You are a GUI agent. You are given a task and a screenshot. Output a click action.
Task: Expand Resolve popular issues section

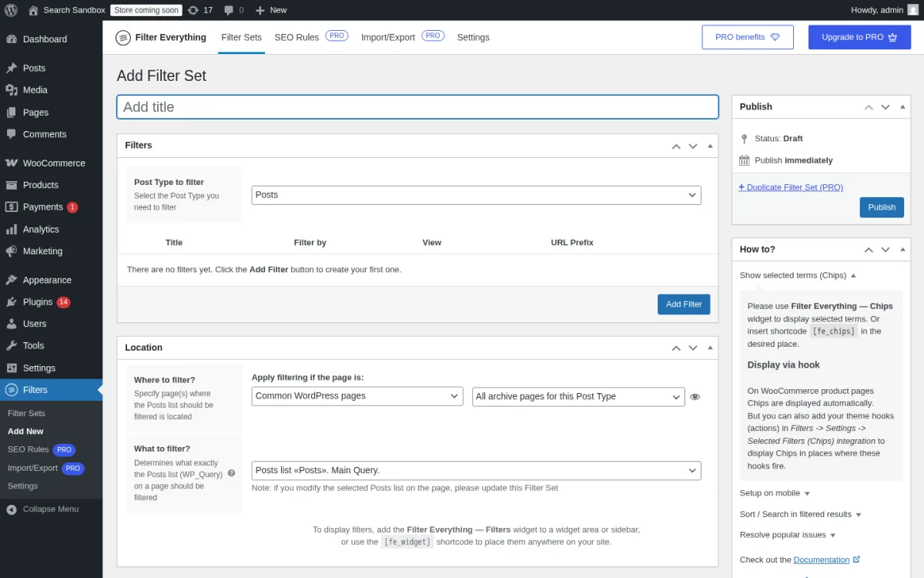point(788,535)
